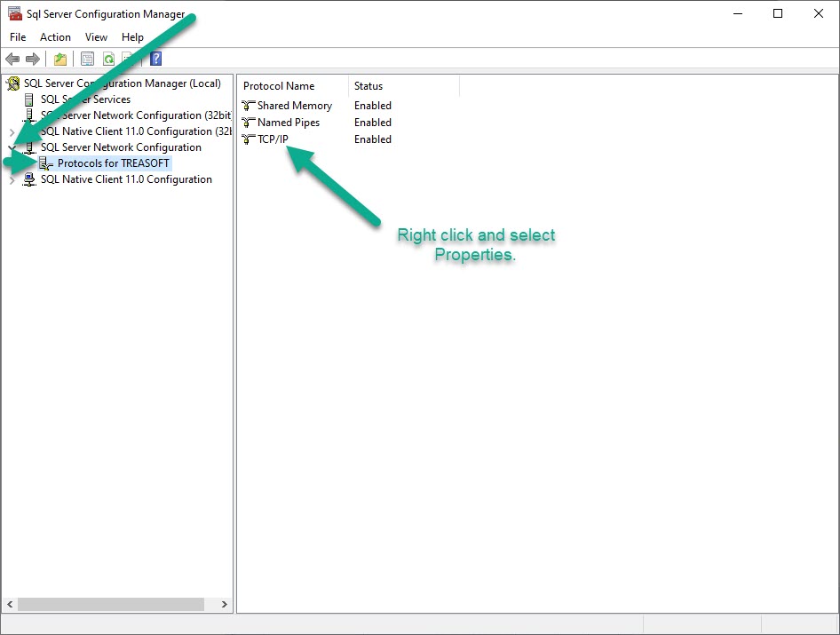Select Protocols for TREASOFT in the tree
Image resolution: width=840 pixels, height=635 pixels.
[114, 163]
